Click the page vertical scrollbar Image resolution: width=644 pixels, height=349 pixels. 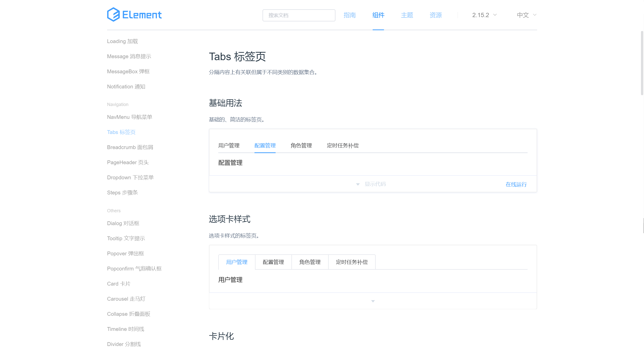pos(642,63)
